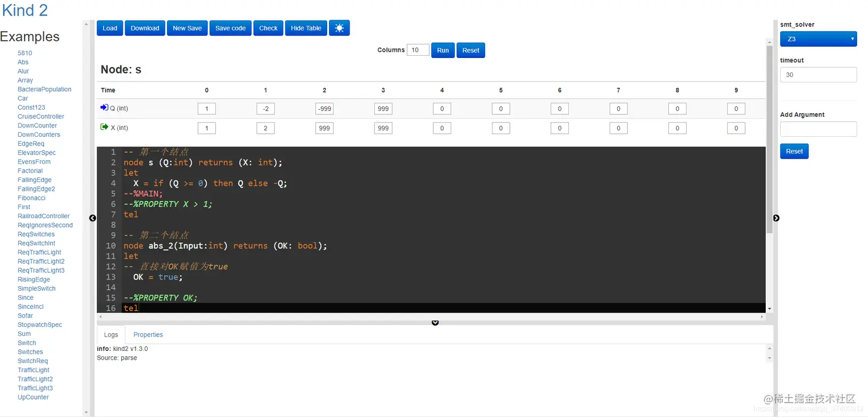Click Reset next to the Run button
Viewport: 868px width, 417px height.
(x=471, y=51)
